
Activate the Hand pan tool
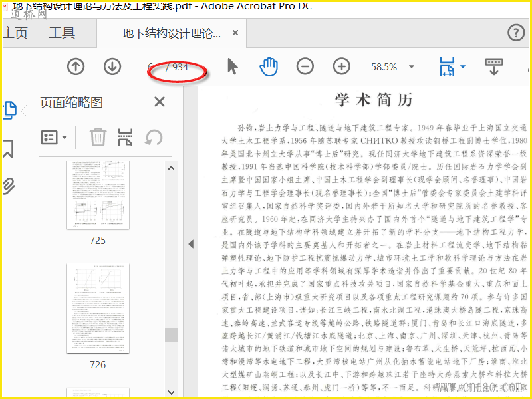pyautogui.click(x=269, y=66)
